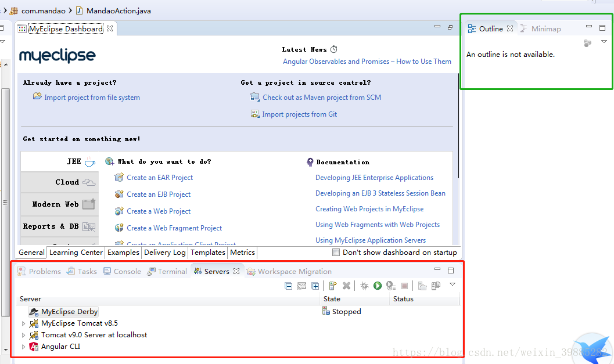
Task: Click the JEE coffee cup icon
Action: coord(90,162)
